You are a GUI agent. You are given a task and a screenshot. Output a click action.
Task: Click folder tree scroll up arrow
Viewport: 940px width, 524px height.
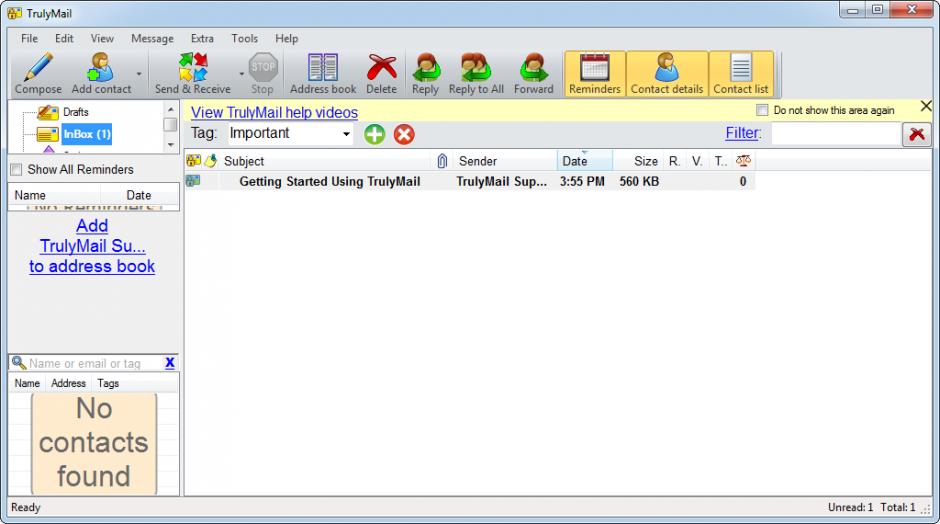170,109
